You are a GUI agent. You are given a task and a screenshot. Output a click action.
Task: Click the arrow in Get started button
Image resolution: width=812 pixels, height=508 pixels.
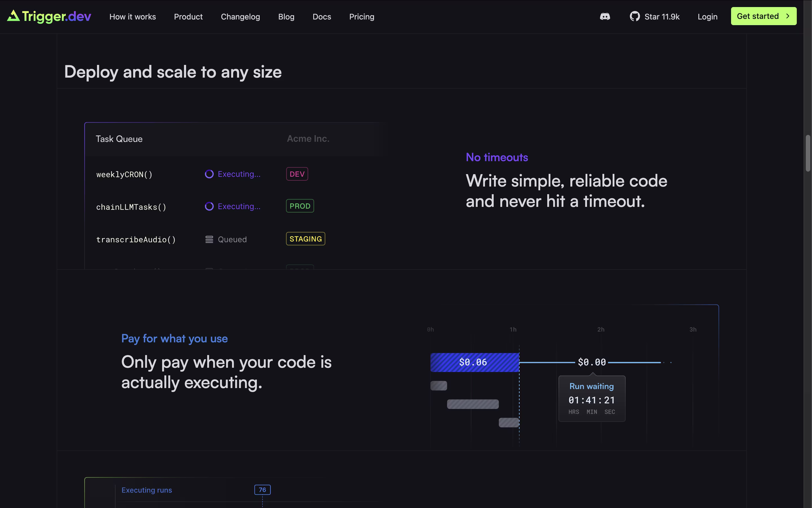(787, 16)
